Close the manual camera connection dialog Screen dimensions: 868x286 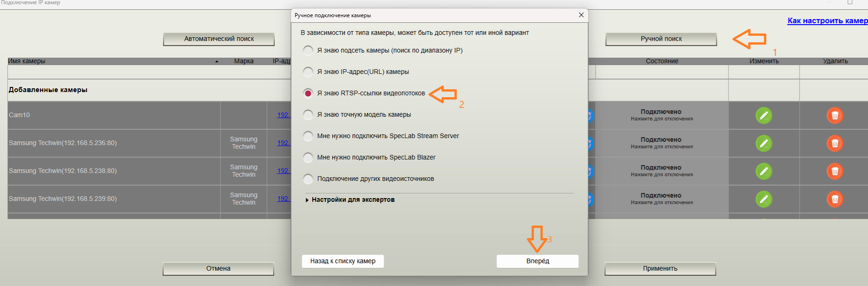(x=581, y=15)
